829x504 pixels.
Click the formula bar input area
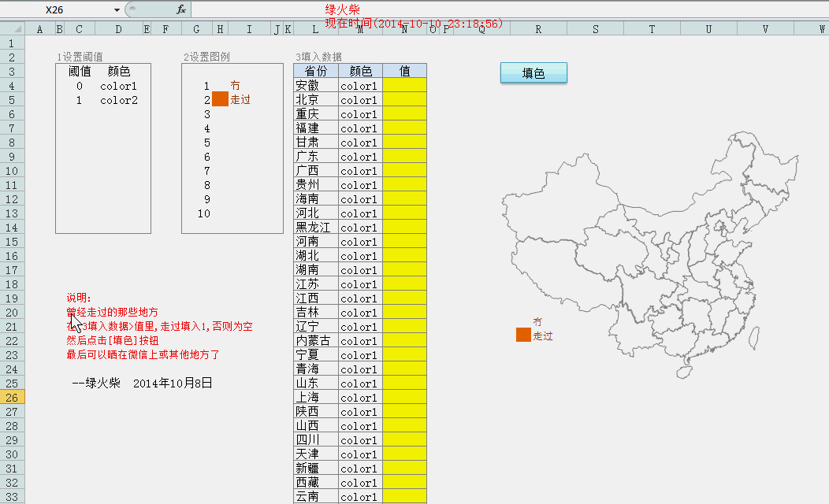510,9
